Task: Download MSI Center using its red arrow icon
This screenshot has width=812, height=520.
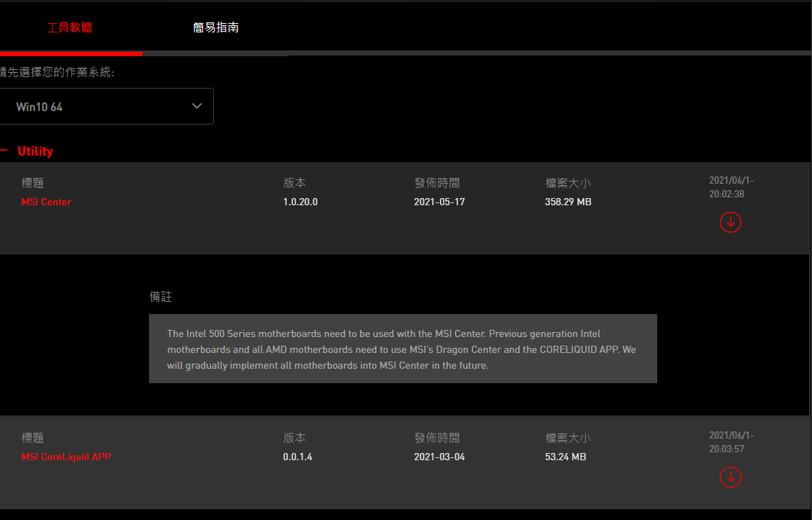Action: click(x=730, y=223)
